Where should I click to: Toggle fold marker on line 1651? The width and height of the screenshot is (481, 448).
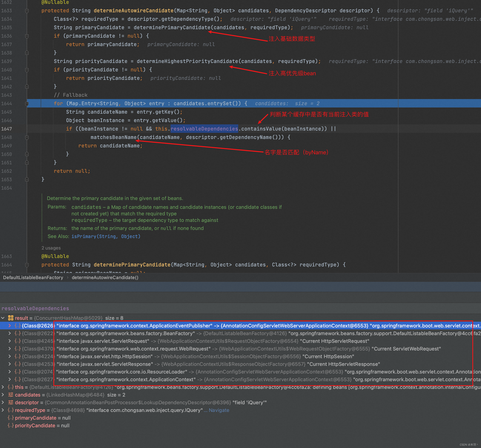[x=27, y=162]
